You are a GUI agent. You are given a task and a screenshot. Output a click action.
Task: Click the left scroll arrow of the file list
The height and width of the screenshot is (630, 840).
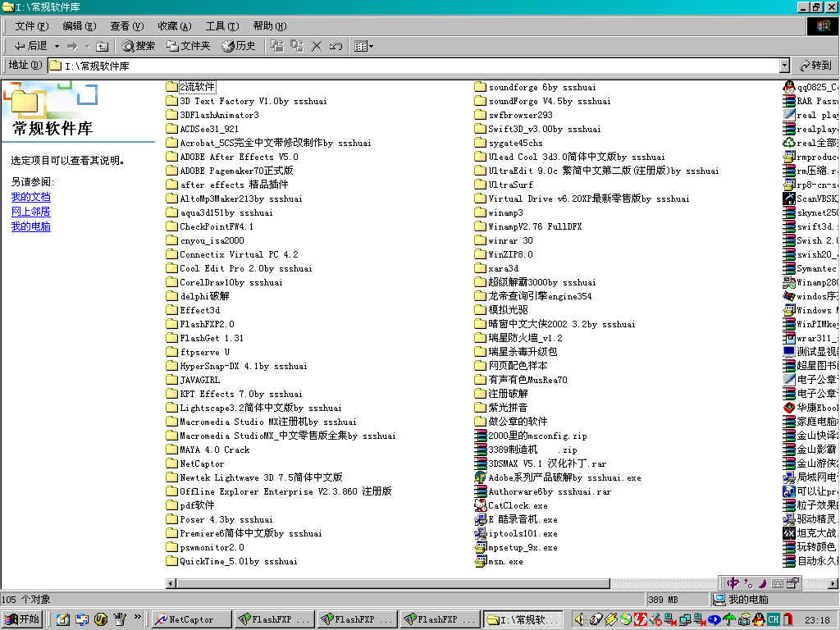click(x=171, y=583)
